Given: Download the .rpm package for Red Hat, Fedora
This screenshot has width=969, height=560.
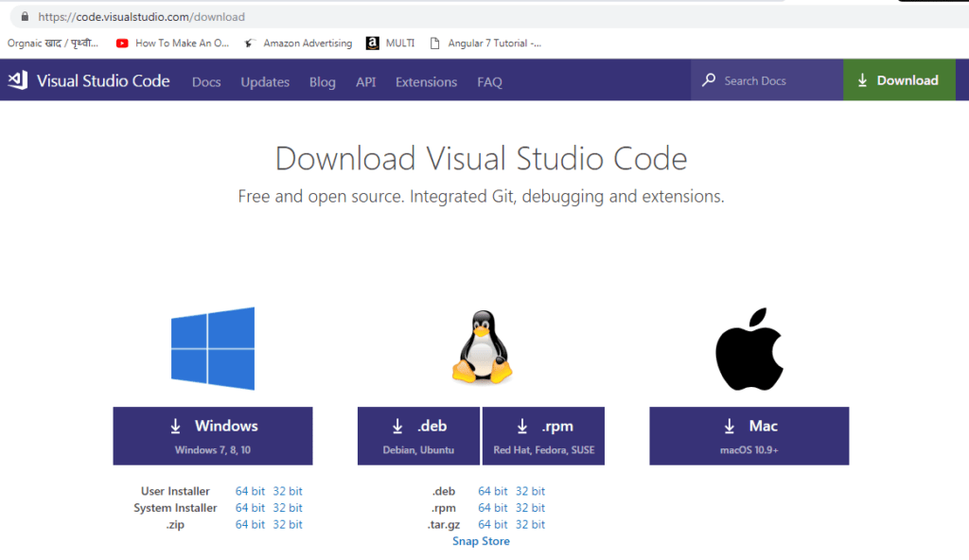Looking at the screenshot, I should coord(543,435).
